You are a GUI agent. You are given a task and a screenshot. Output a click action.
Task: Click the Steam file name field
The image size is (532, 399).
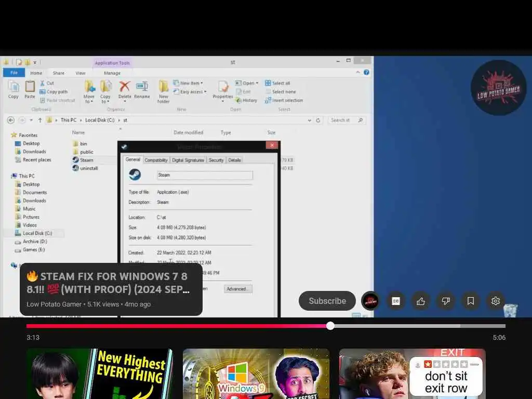205,175
